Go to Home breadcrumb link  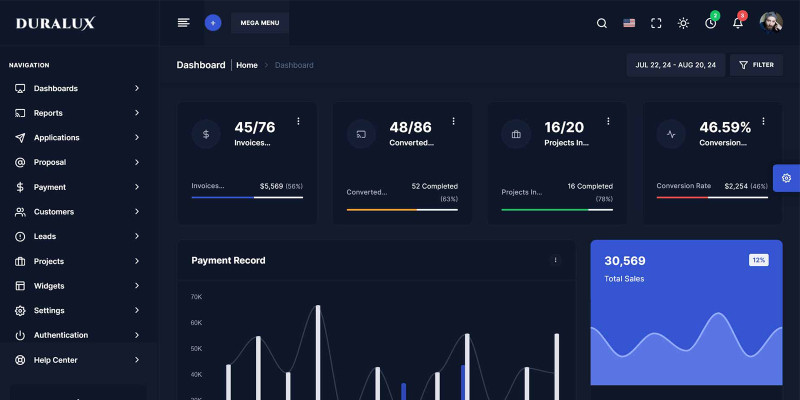tap(247, 65)
